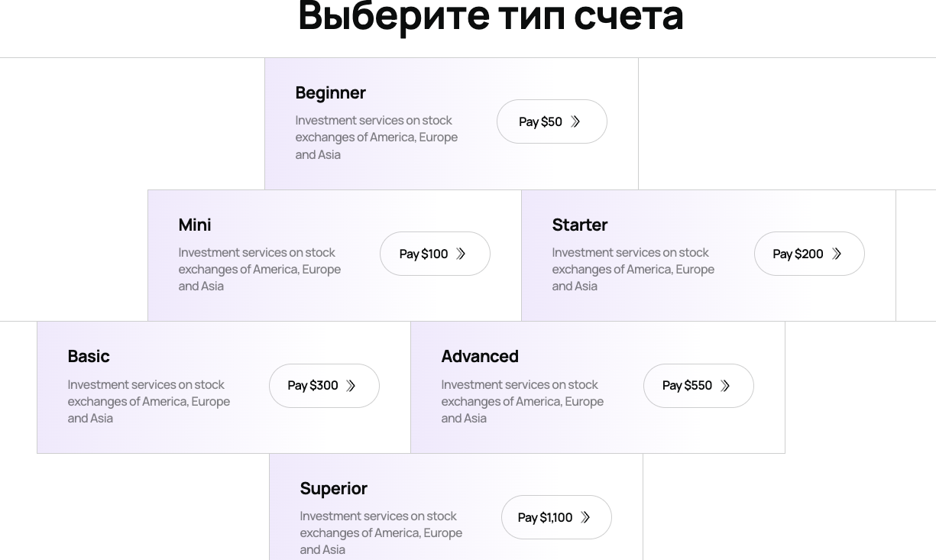The image size is (936, 560).
Task: Choose the Pay $200 Starter button
Action: 808,254
